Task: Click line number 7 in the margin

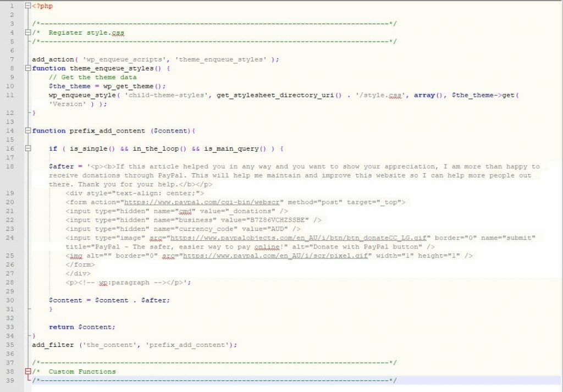Action: (x=12, y=59)
